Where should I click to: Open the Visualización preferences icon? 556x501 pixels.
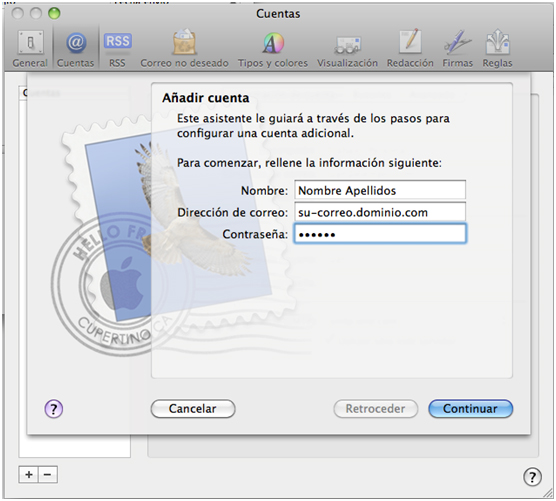pos(348,49)
